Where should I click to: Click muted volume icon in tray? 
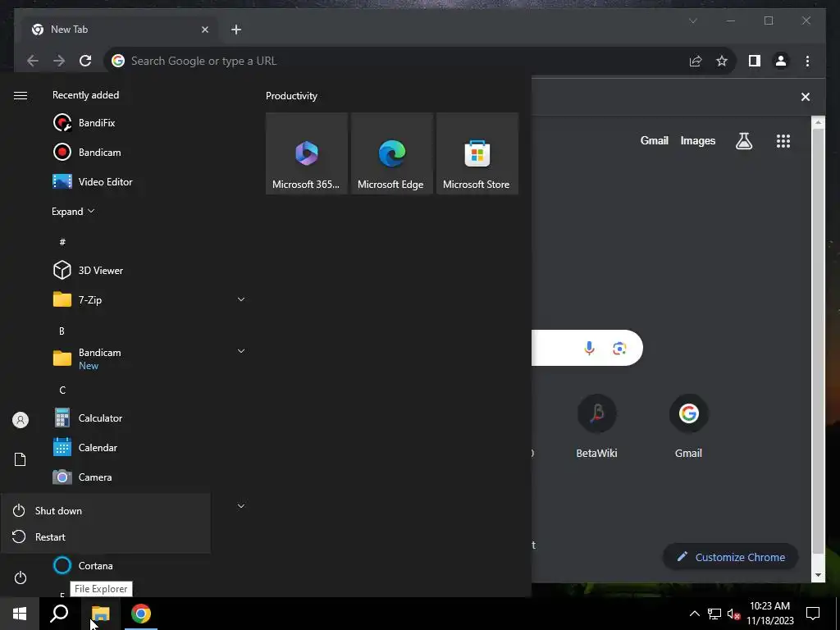(x=733, y=614)
